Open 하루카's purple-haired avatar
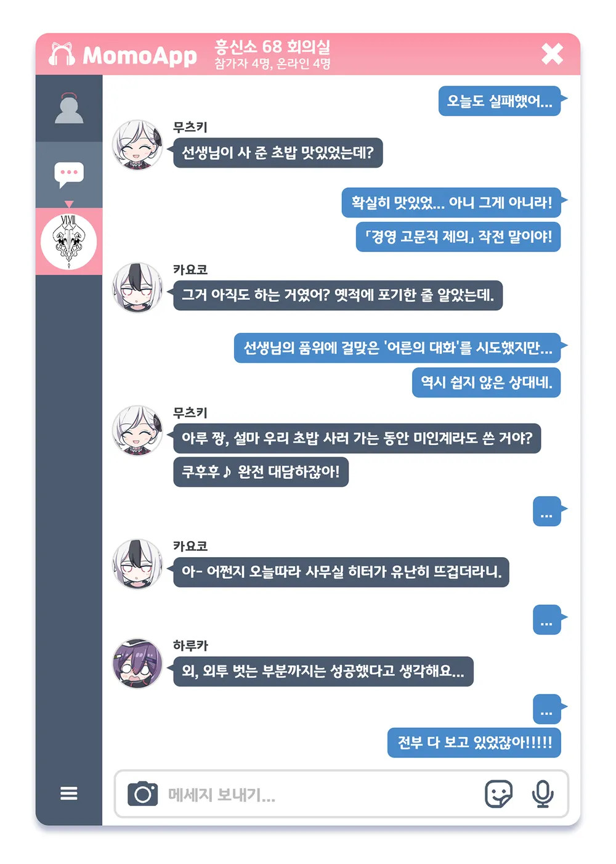 point(137,663)
